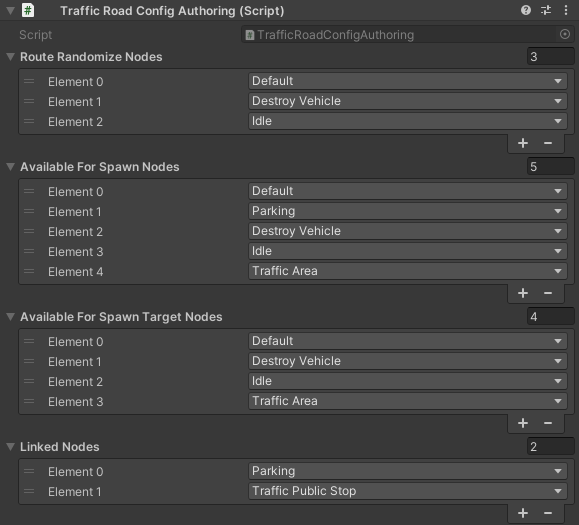Open Spawn Nodes Element 4 Traffic Area dropdown
Viewport: 579px width, 525px height.
click(x=408, y=271)
